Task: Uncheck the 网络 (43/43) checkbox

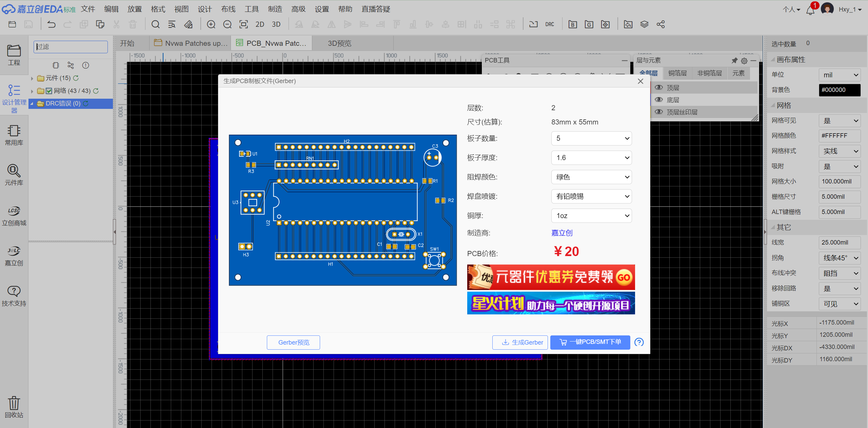Action: 49,91
